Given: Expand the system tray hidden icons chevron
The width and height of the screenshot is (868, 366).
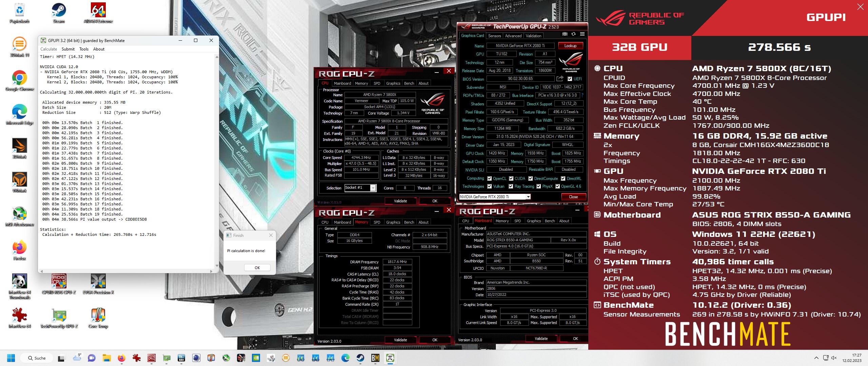Looking at the screenshot, I should pyautogui.click(x=816, y=358).
